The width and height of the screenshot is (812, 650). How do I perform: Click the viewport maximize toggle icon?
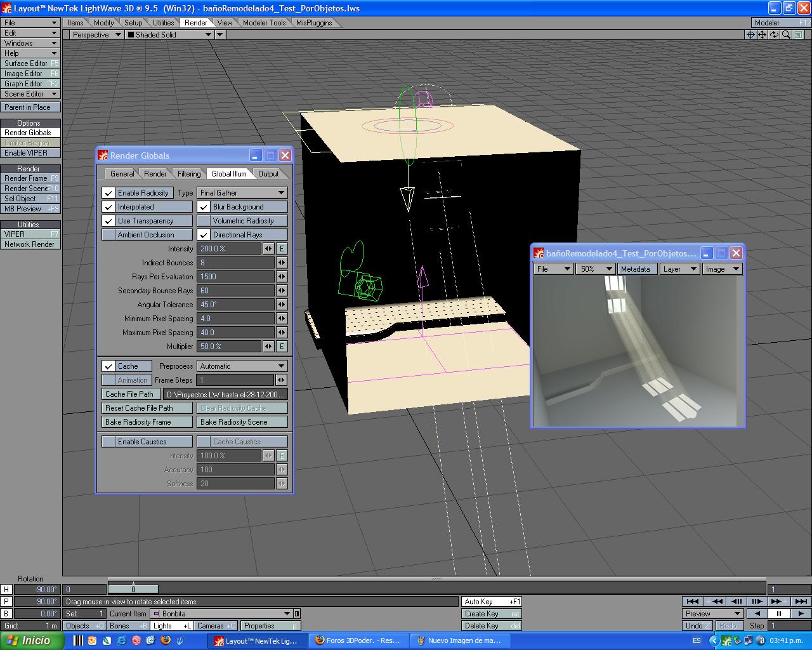(799, 35)
